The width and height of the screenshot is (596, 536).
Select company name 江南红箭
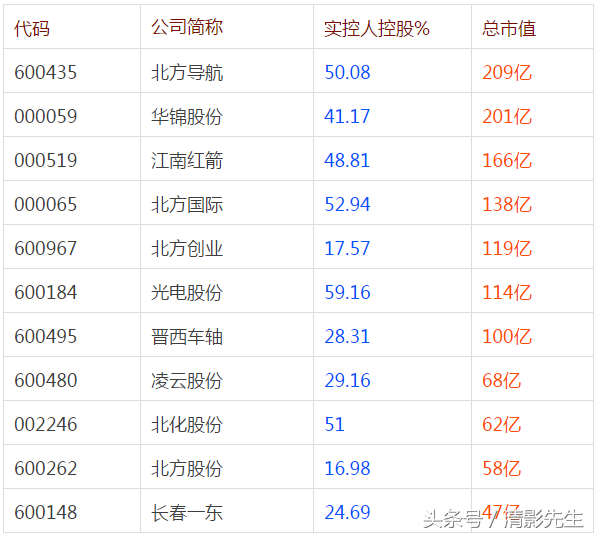tap(187, 160)
